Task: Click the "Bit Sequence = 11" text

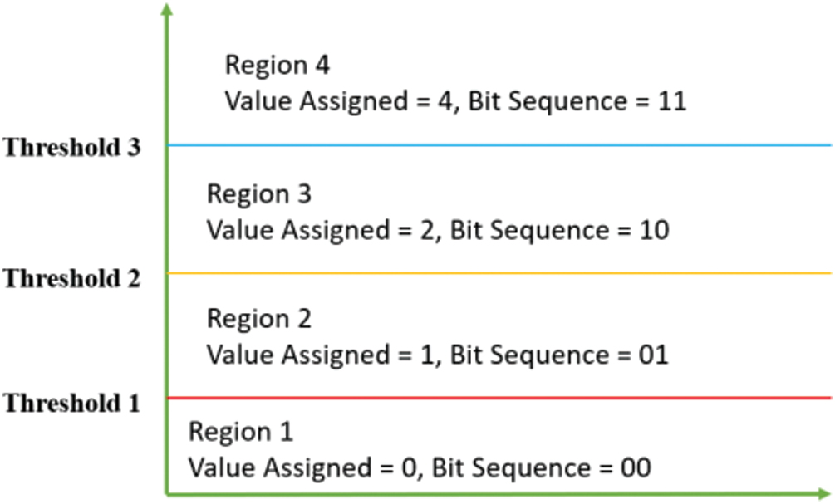Action: click(574, 101)
